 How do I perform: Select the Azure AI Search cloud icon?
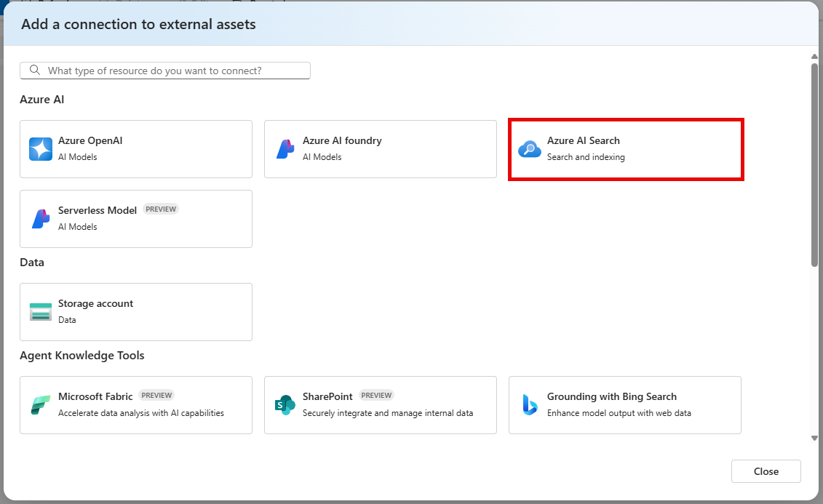click(x=530, y=148)
